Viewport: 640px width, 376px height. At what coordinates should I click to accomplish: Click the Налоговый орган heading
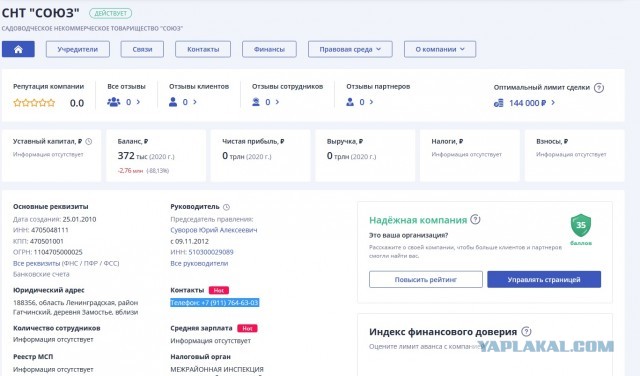point(200,356)
